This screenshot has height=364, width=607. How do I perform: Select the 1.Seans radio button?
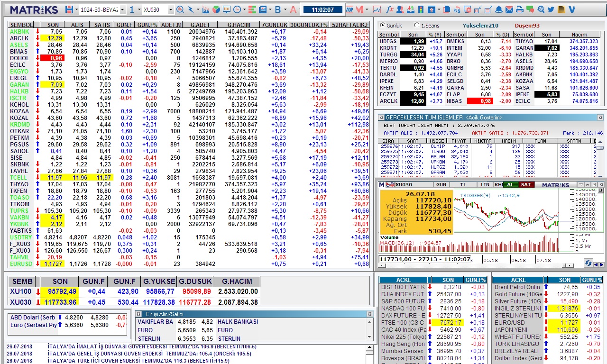click(416, 26)
